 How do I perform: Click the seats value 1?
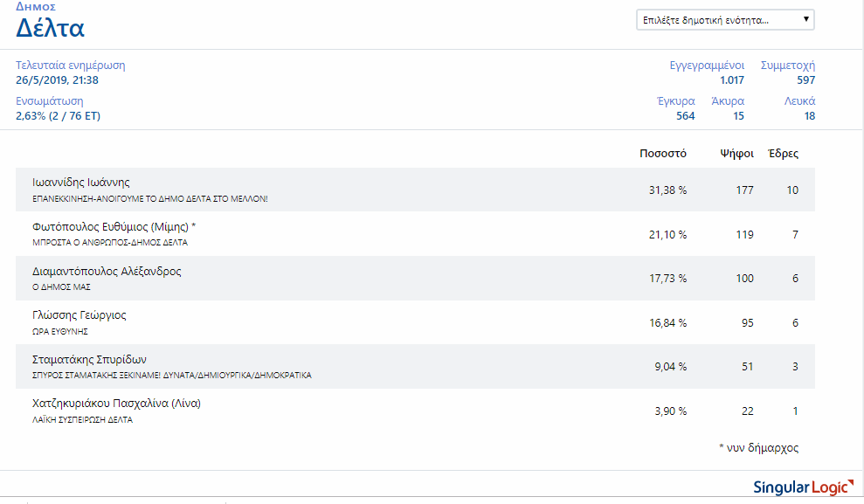coord(795,411)
